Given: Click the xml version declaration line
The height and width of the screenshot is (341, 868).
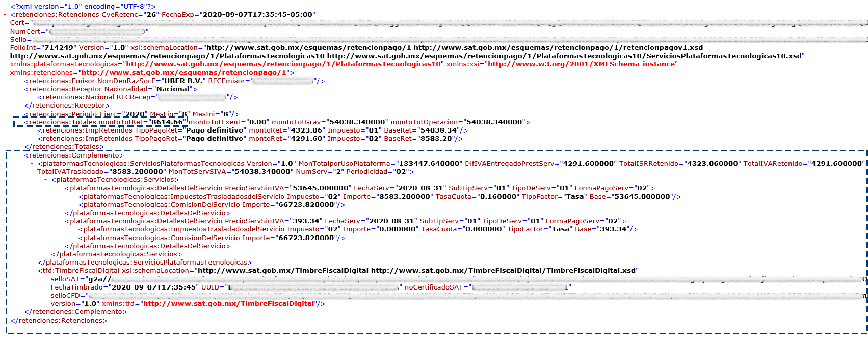Looking at the screenshot, I should click(83, 7).
